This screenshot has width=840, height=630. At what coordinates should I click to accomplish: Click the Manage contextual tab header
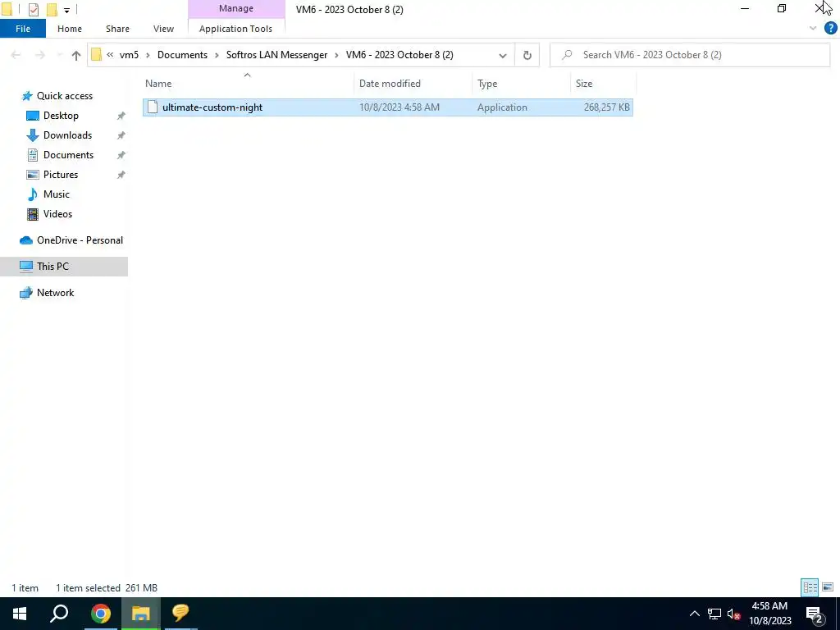235,8
